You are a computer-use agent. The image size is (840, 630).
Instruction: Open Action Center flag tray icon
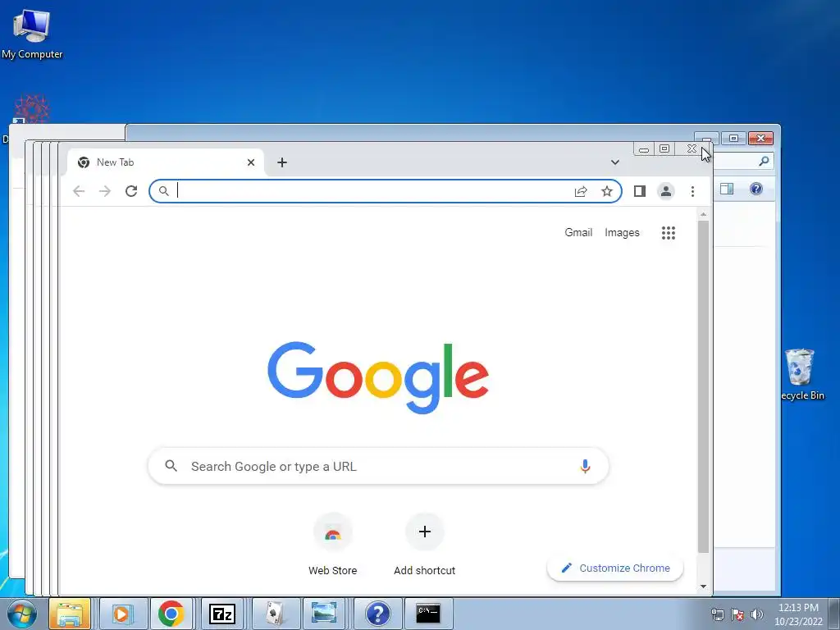[x=737, y=614]
